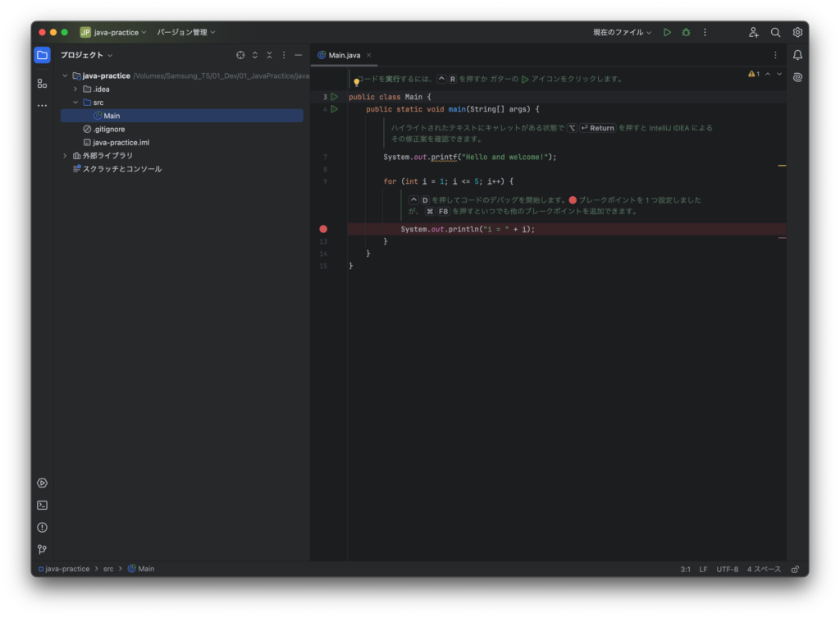
Task: Open the search everywhere magnifier icon
Action: tap(775, 32)
